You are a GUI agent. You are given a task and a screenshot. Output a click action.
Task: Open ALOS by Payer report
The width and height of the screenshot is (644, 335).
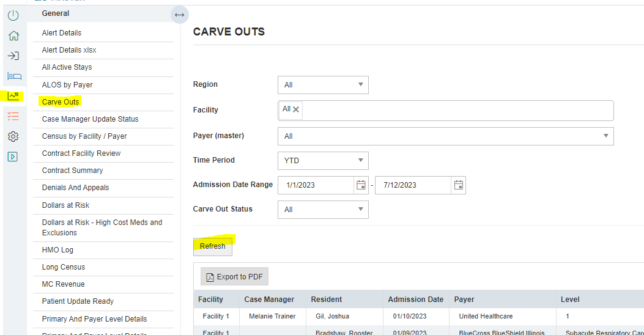click(x=67, y=85)
